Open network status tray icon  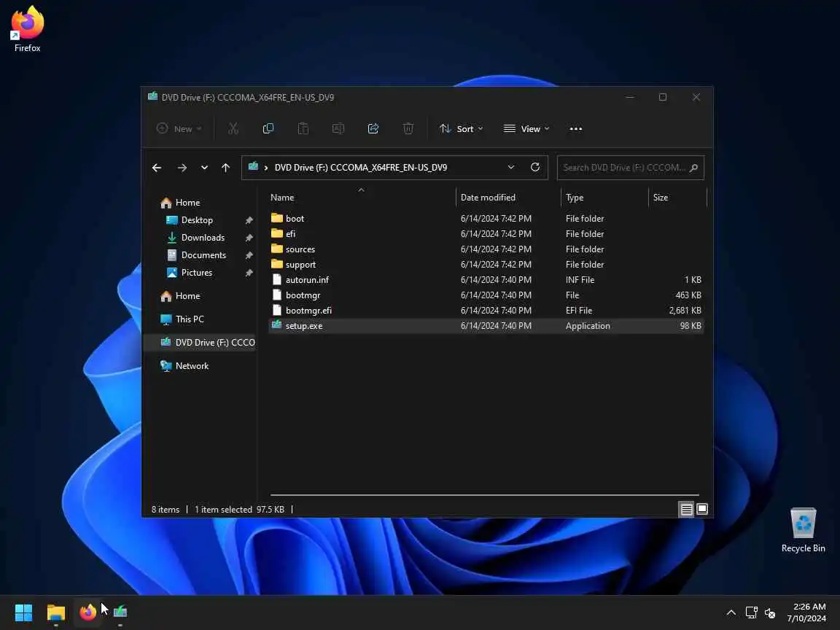[751, 612]
